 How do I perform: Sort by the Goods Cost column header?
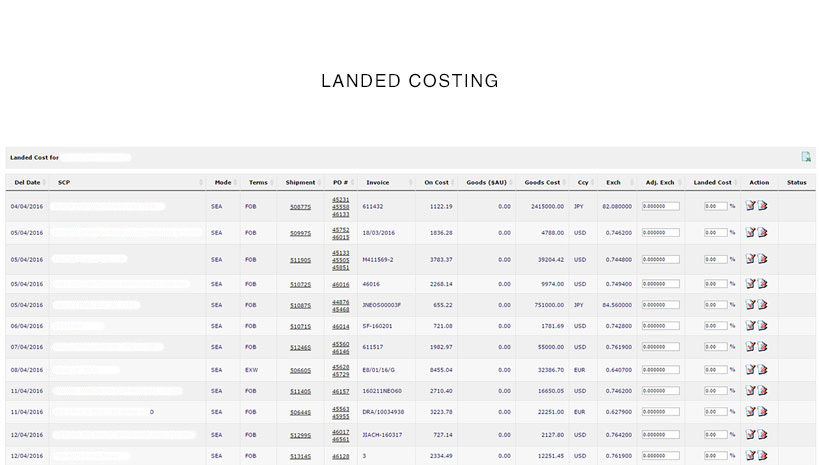(x=542, y=182)
